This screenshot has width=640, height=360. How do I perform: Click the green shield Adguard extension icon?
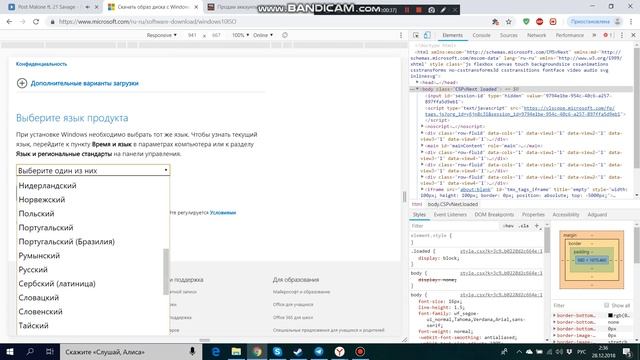pos(526,22)
